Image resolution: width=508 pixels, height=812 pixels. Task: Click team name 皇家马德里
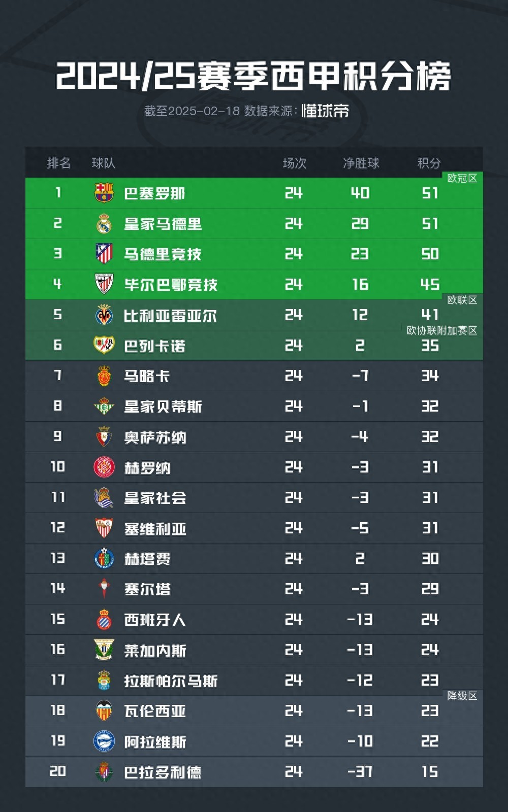pos(163,224)
